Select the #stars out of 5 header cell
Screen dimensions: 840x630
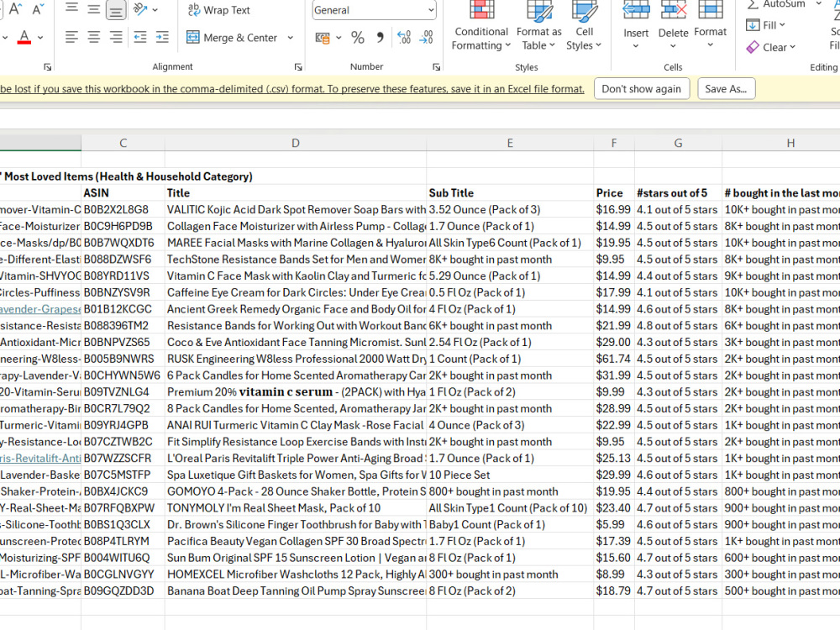(678, 193)
